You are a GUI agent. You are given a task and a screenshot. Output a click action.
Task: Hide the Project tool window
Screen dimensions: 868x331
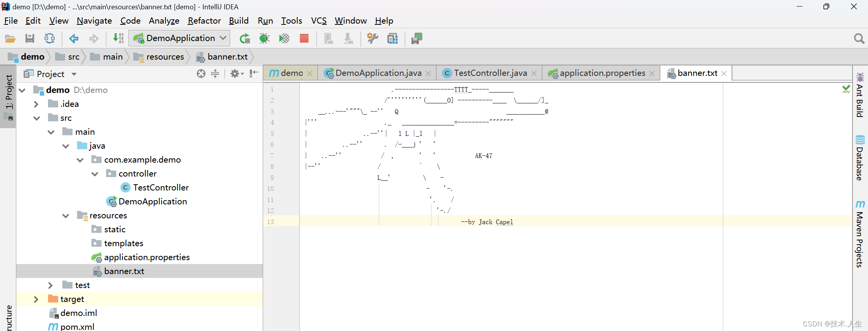254,74
